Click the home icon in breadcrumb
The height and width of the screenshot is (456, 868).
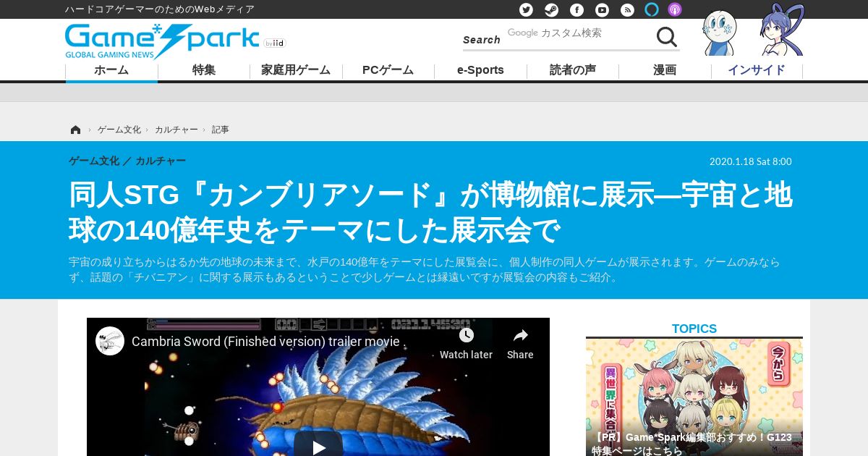tap(75, 130)
